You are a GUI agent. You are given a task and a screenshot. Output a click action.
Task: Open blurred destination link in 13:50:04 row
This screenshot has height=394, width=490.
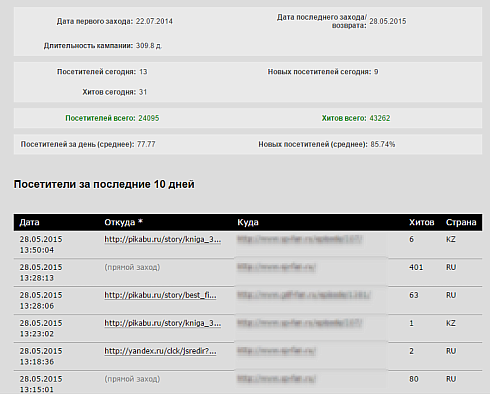(x=299, y=239)
